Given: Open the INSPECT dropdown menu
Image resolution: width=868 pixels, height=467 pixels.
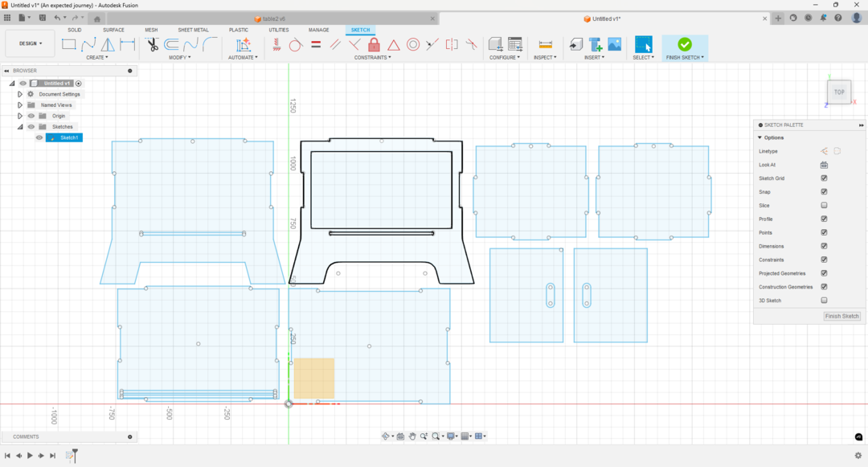Looking at the screenshot, I should [545, 58].
